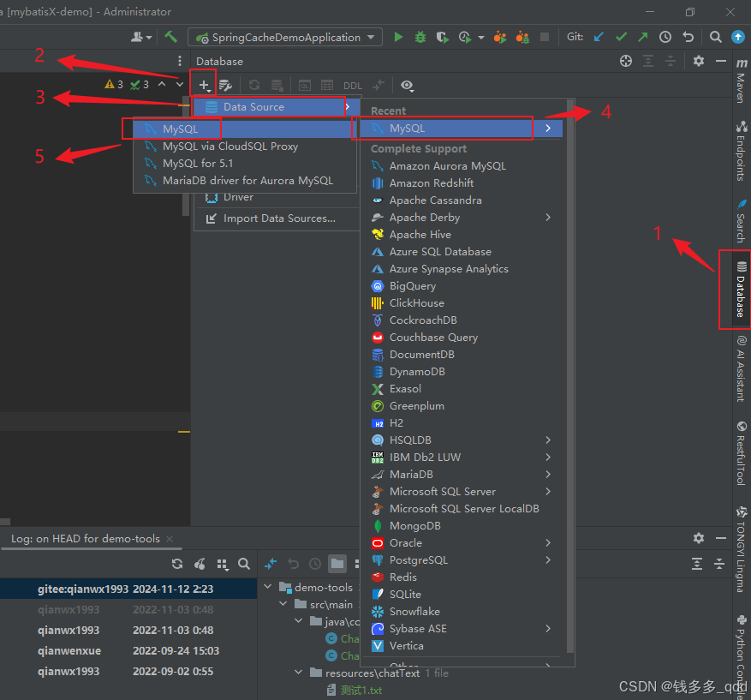Open the user account dropdown icon
Viewport: 751px width, 700px height.
tap(140, 37)
